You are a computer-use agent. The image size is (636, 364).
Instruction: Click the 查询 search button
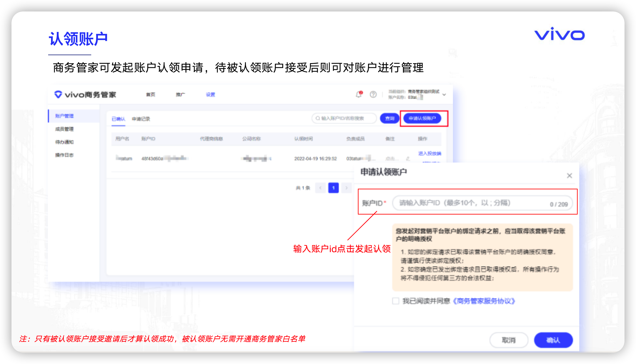tap(389, 118)
